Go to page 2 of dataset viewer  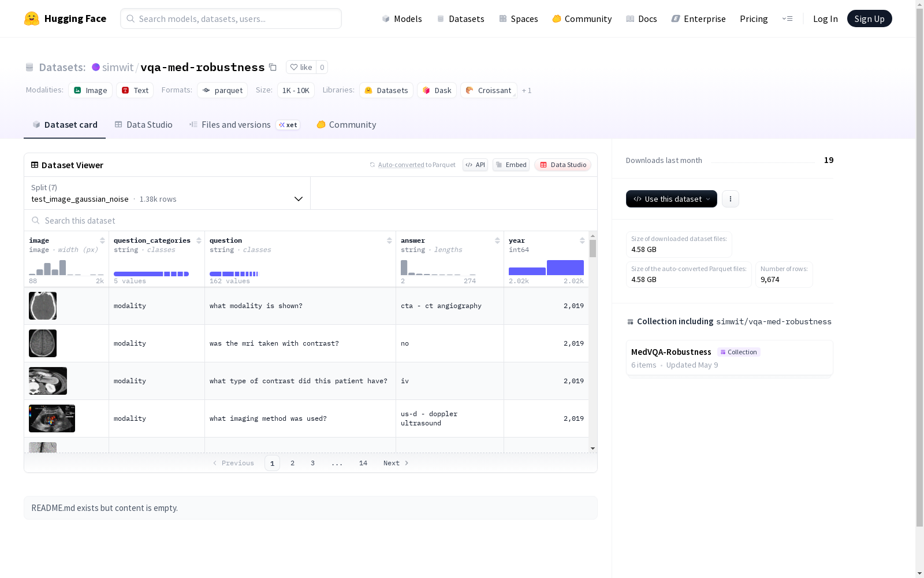(293, 463)
